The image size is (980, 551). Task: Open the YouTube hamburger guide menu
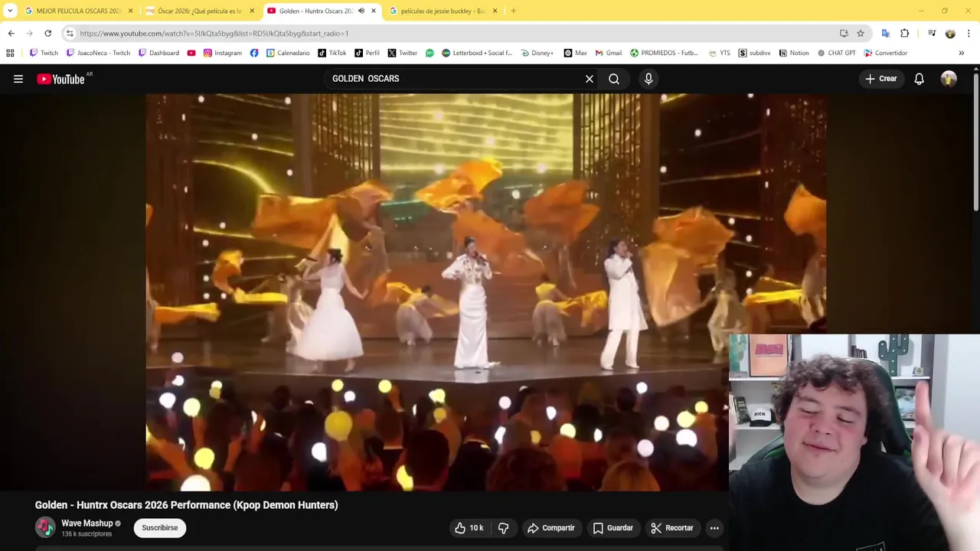pyautogui.click(x=18, y=79)
